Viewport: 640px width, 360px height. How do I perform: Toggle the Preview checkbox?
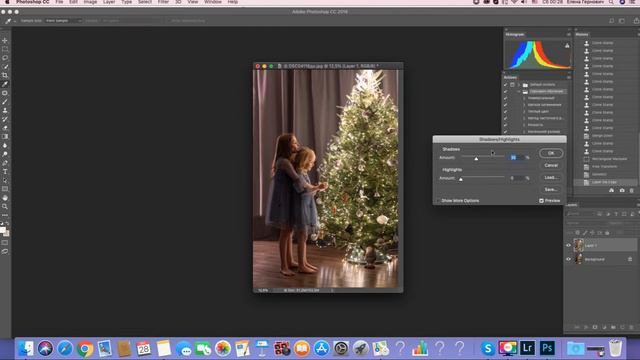pos(541,201)
